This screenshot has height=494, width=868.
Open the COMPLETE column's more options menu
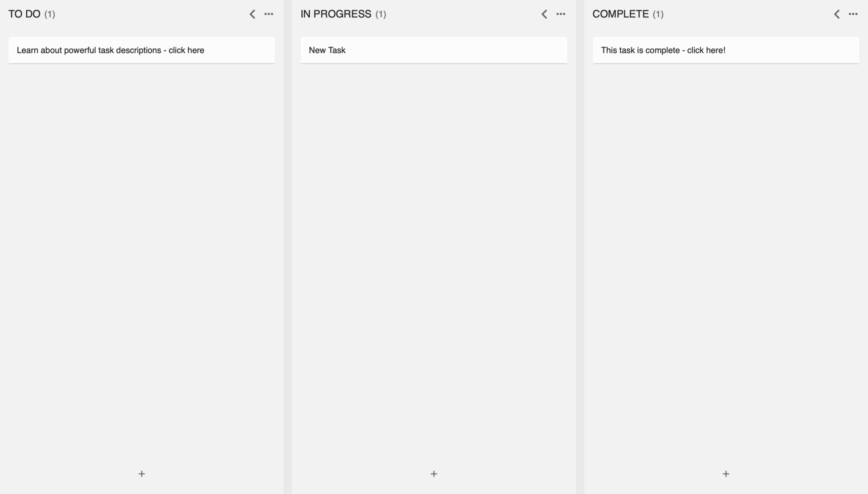[853, 14]
